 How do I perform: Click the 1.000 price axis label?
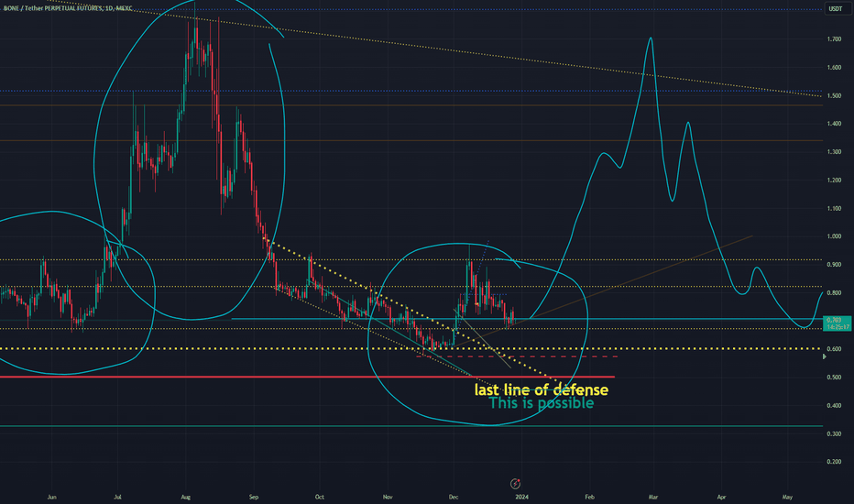click(x=834, y=236)
